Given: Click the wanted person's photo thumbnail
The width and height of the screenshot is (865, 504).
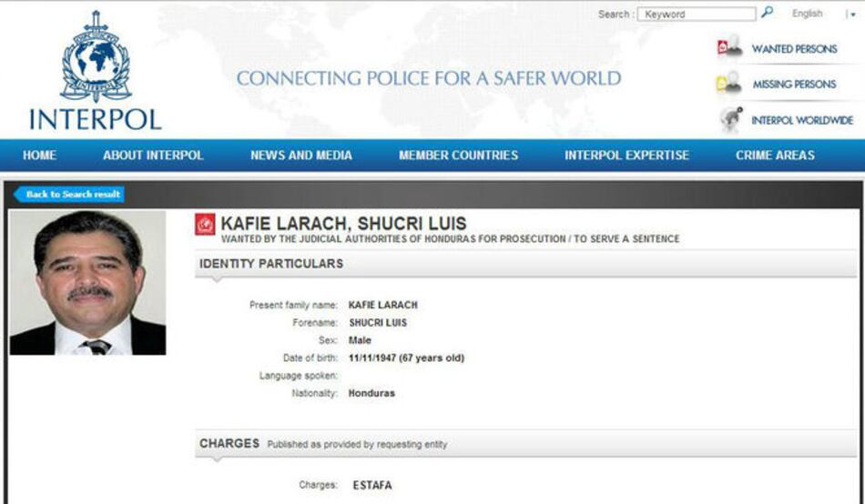Looking at the screenshot, I should [x=88, y=283].
